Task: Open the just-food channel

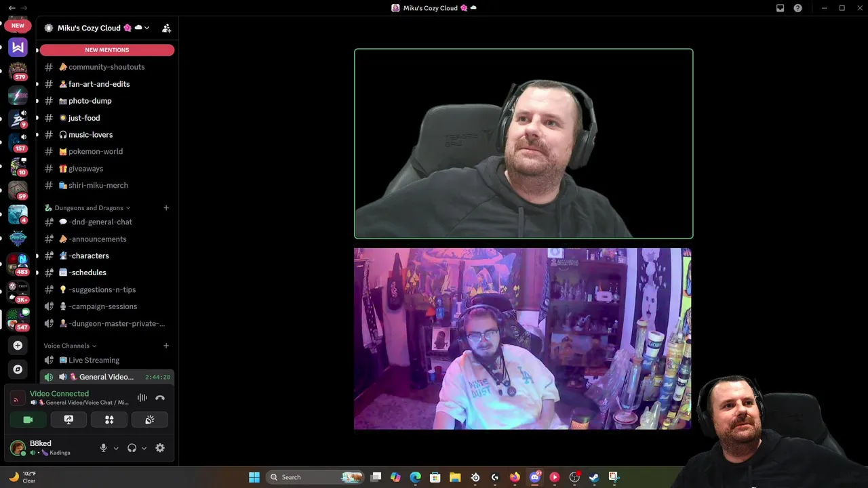Action: coord(107,118)
